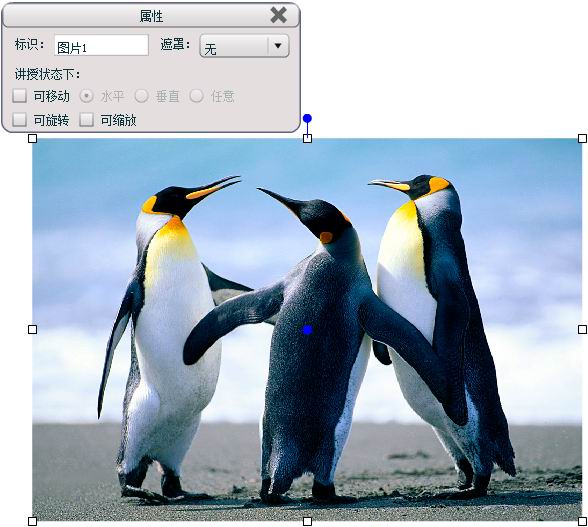Select the left-middle resize handle
This screenshot has height=527, width=588.
point(33,329)
